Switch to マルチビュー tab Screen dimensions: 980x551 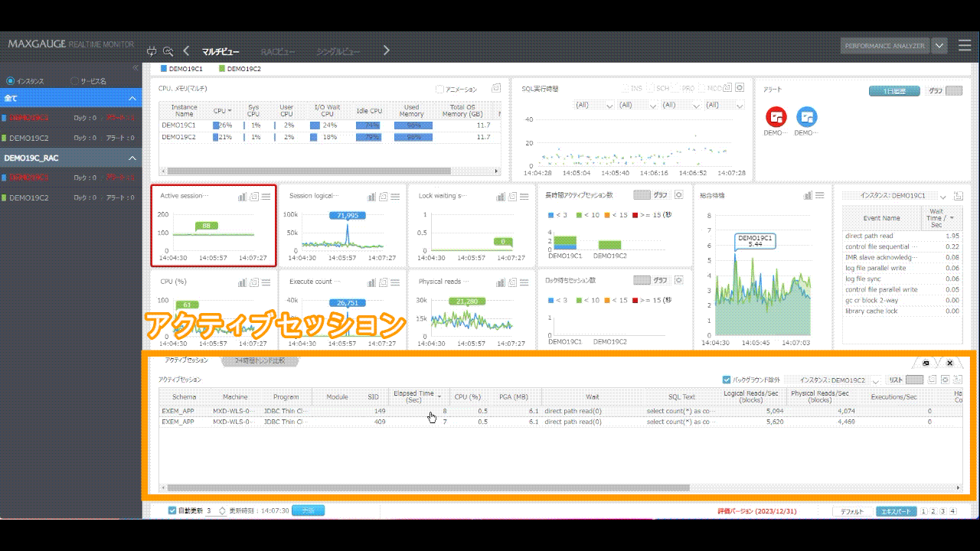tap(220, 51)
